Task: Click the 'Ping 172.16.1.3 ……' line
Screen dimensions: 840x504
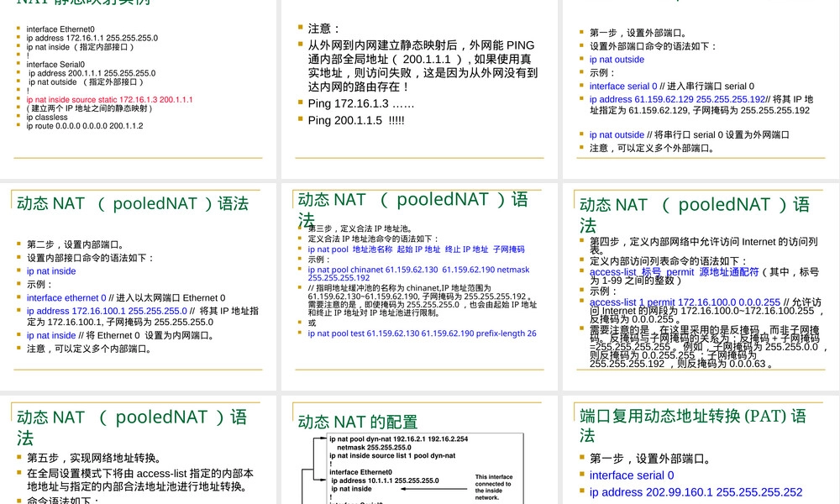Action: (361, 104)
